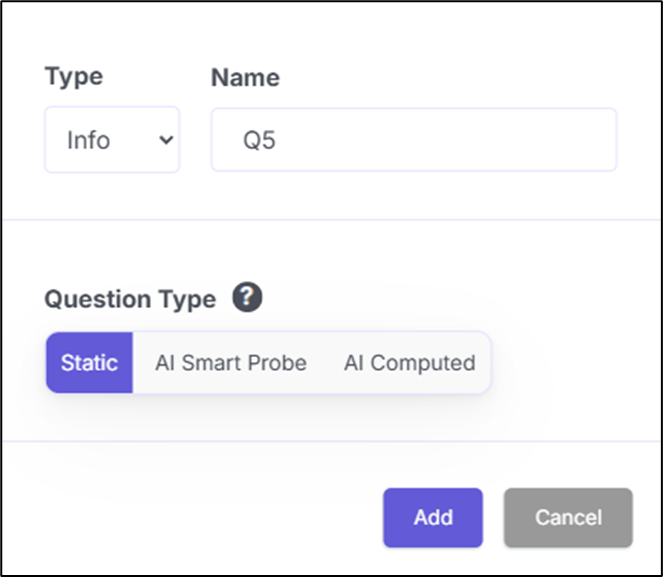Click the gray Cancel button
663x577 pixels.
click(x=568, y=517)
